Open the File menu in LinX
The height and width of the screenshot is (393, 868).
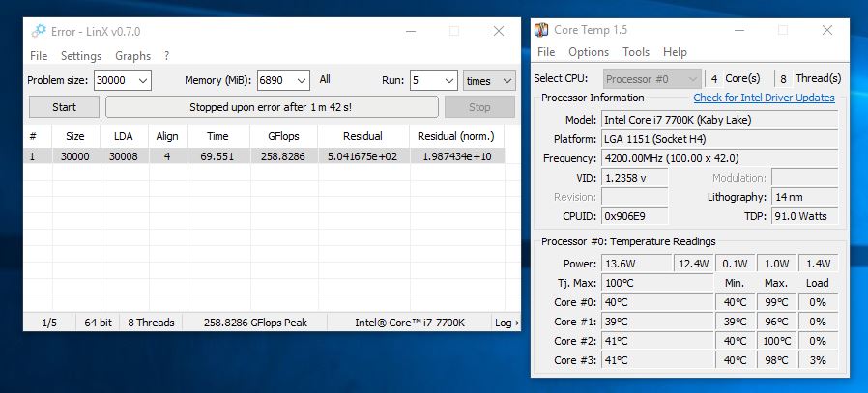pyautogui.click(x=39, y=56)
